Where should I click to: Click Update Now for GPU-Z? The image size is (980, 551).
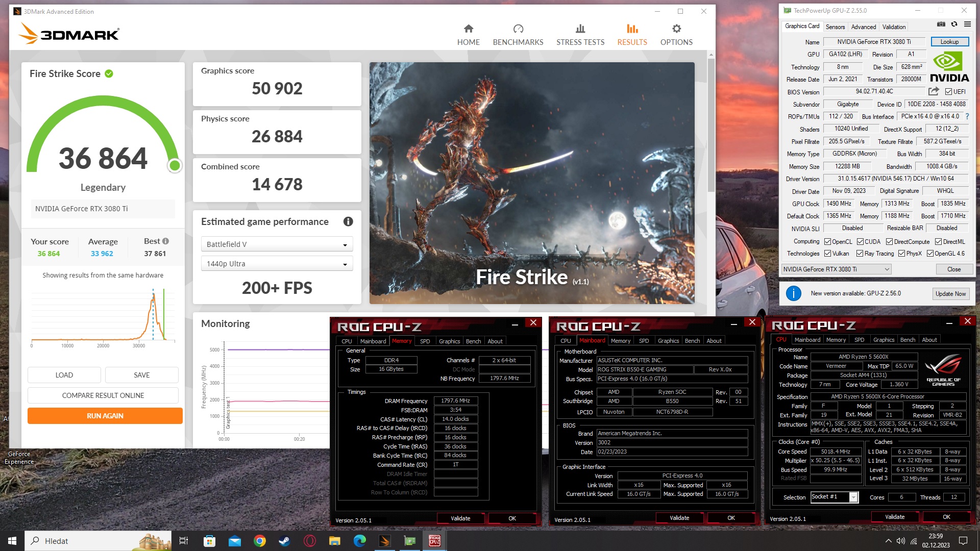coord(950,294)
